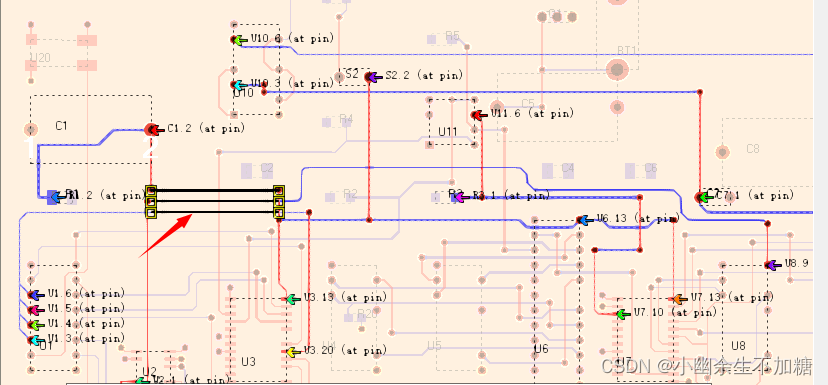This screenshot has height=385, width=828.
Task: Click the cyan marker at U1.3
Action: [x=36, y=340]
